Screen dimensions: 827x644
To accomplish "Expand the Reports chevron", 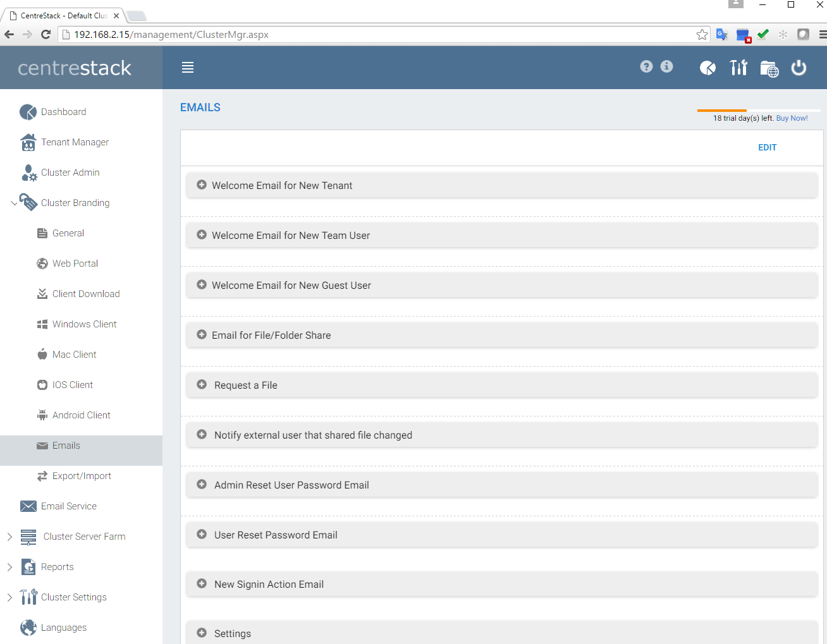I will coord(9,567).
